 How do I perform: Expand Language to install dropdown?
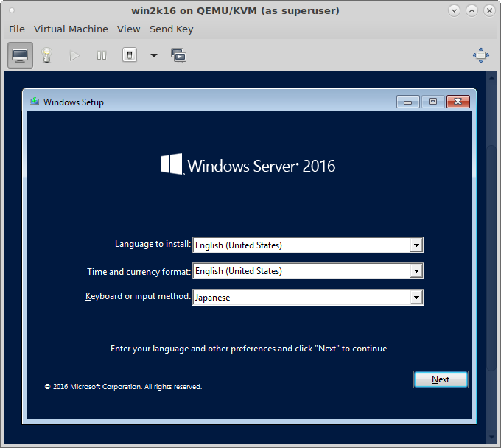point(417,245)
